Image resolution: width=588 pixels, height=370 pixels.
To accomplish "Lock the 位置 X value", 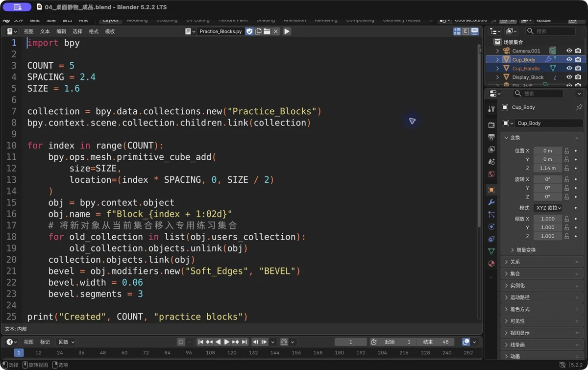I will click(567, 151).
